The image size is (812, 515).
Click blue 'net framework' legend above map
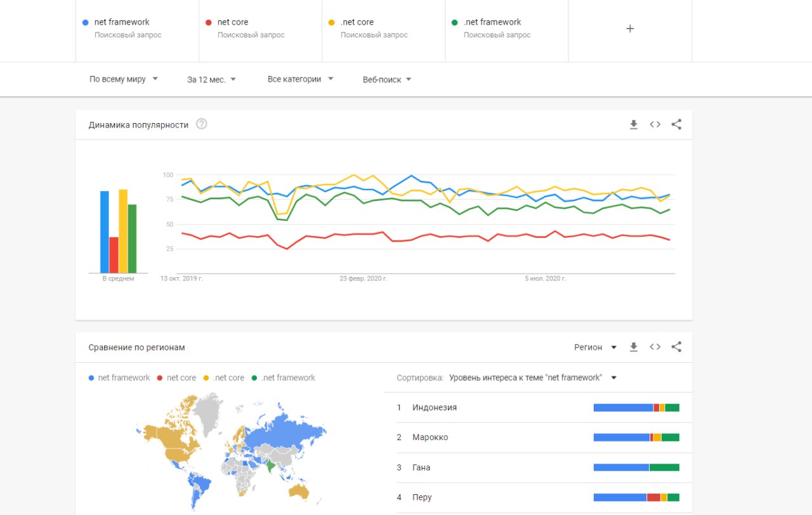[x=119, y=377]
